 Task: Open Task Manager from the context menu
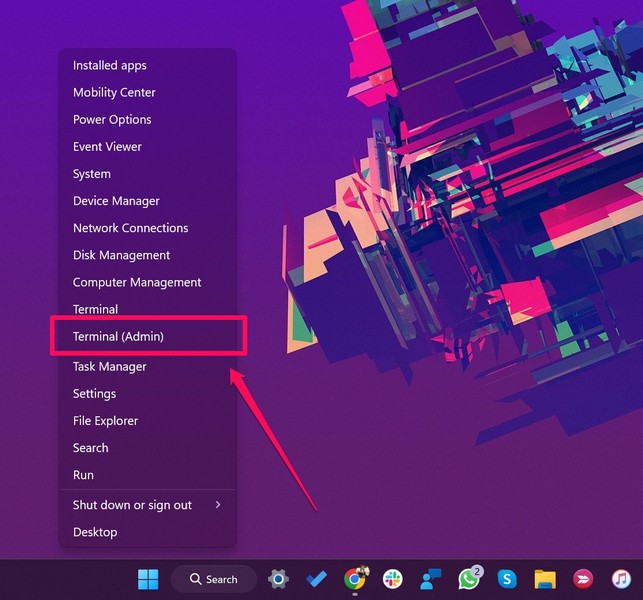109,367
